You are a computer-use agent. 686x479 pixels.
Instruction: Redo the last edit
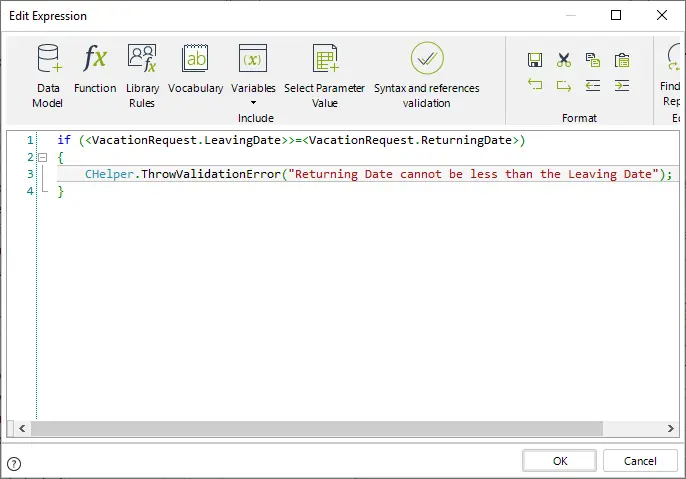click(564, 85)
